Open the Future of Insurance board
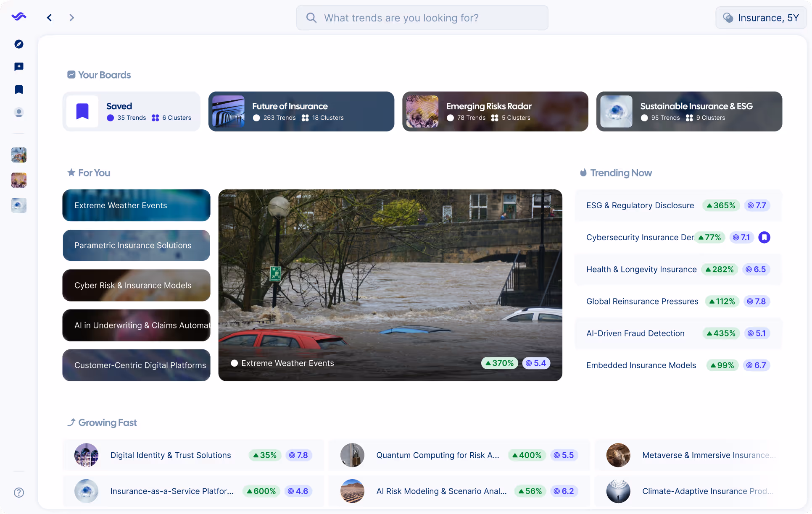This screenshot has height=514, width=812. pyautogui.click(x=301, y=111)
